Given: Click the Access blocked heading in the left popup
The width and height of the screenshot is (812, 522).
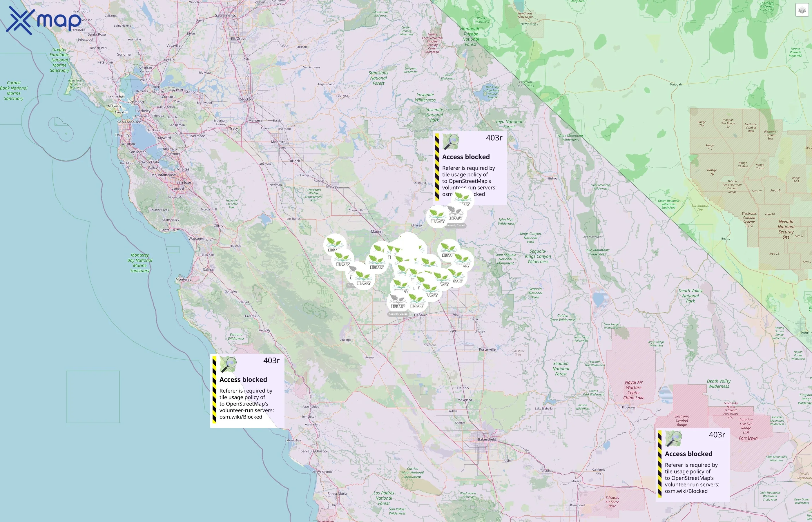Looking at the screenshot, I should (x=243, y=380).
